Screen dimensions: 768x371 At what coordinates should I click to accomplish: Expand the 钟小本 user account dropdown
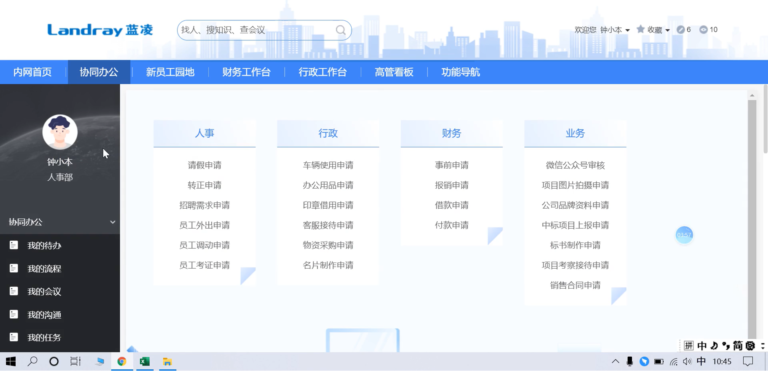[615, 30]
